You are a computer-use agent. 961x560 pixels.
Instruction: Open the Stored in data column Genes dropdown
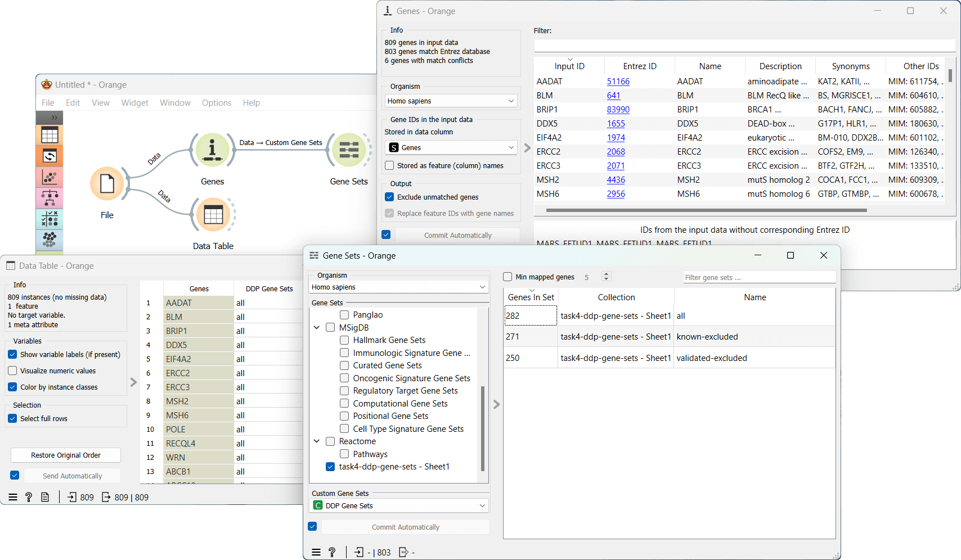451,147
